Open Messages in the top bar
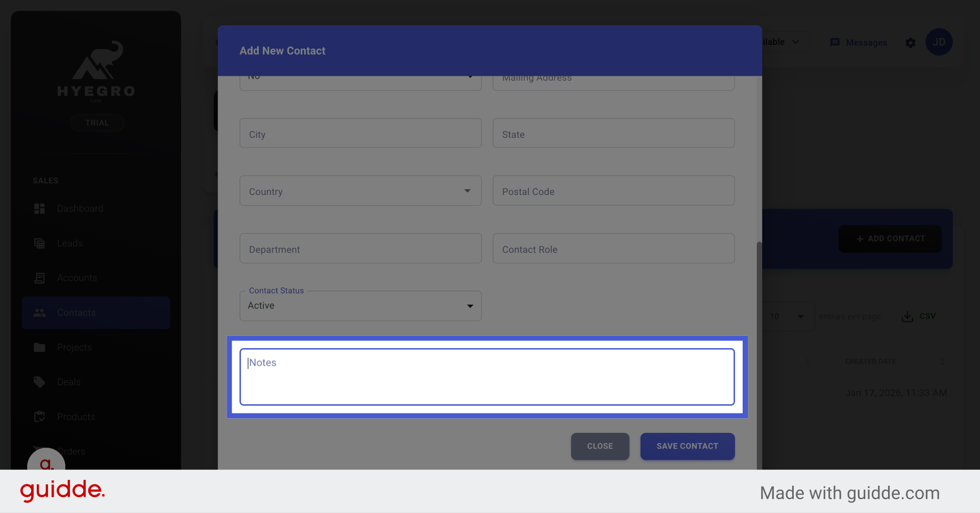This screenshot has width=980, height=513. pos(859,42)
